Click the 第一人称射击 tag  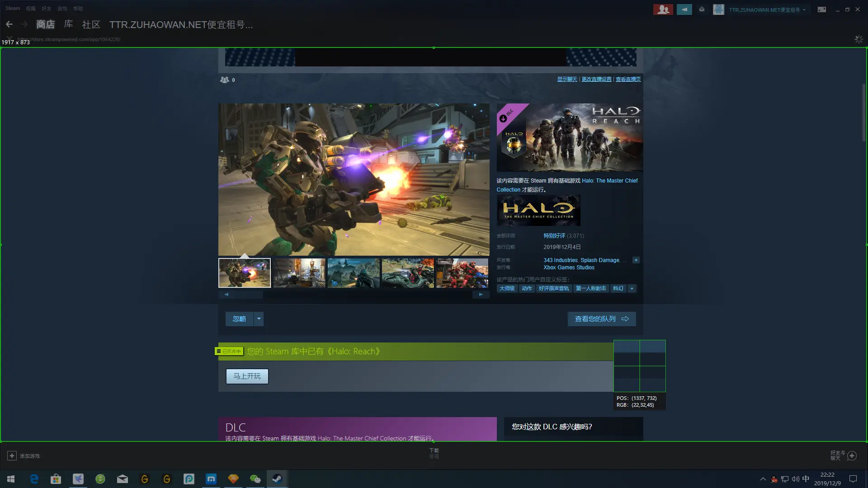pyautogui.click(x=591, y=288)
